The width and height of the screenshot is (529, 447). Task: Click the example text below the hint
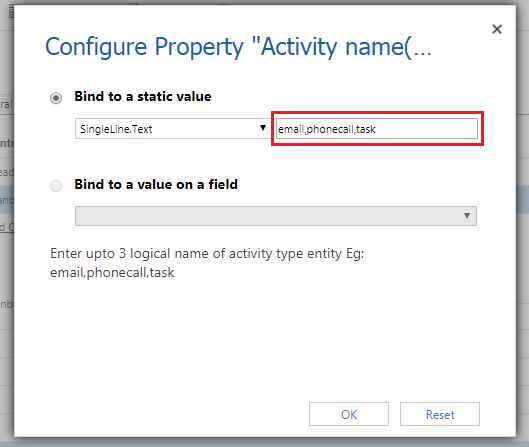112,273
